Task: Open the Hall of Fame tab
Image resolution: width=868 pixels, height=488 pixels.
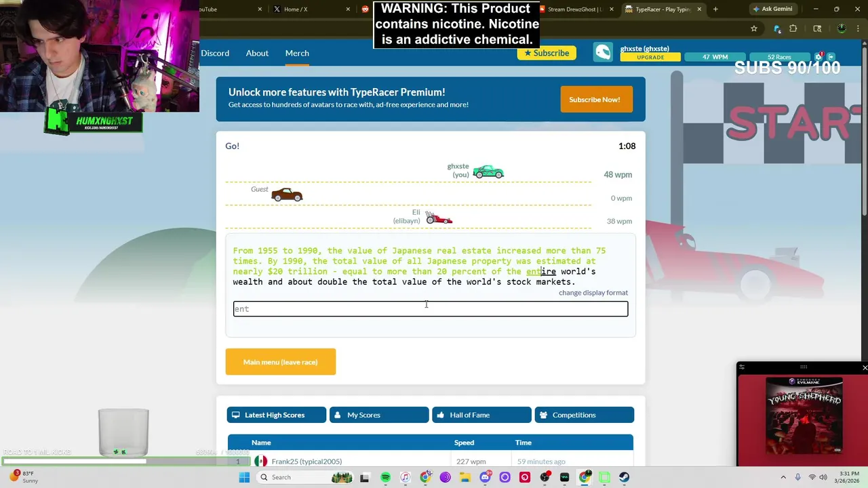Action: tap(481, 415)
